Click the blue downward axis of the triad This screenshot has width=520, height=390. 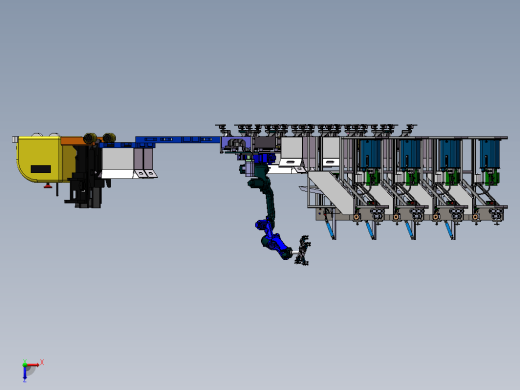click(x=25, y=374)
